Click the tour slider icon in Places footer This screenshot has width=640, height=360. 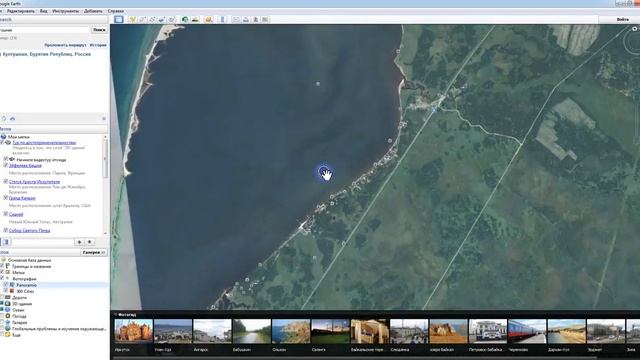click(x=6, y=242)
